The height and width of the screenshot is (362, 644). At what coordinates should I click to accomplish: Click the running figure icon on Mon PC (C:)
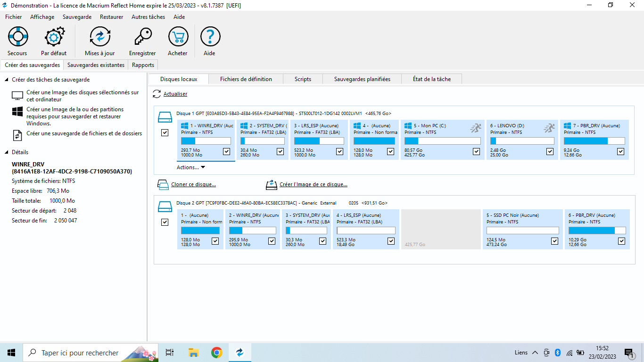(x=476, y=127)
